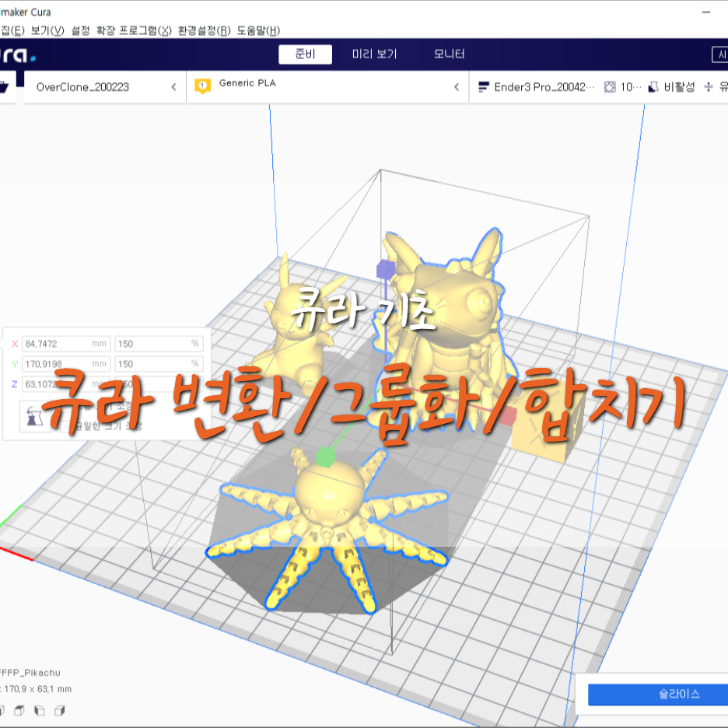Click the OverClone_200223 printer name

tap(82, 87)
